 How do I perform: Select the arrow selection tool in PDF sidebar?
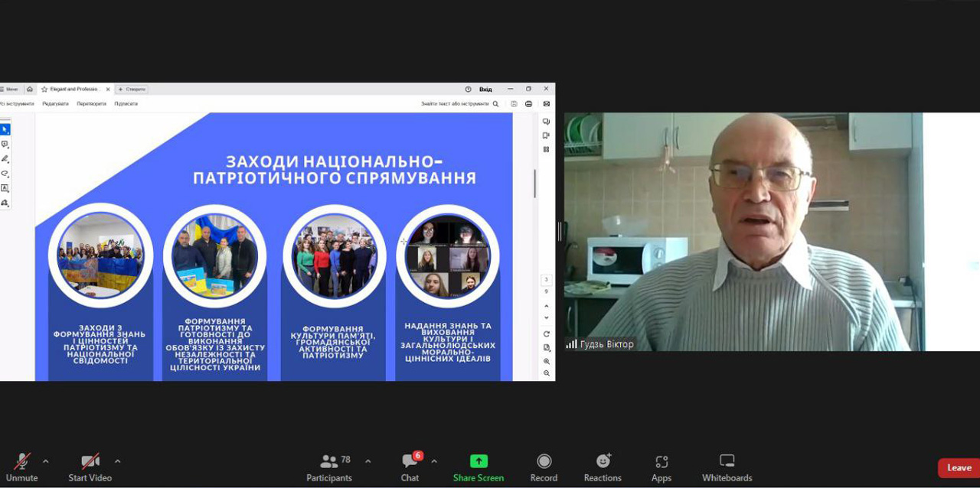point(5,129)
